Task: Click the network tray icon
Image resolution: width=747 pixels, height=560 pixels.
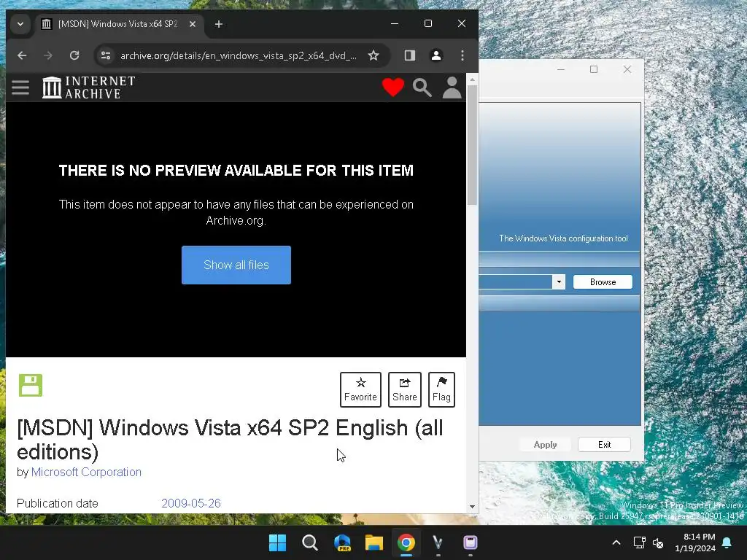Action: 639,542
